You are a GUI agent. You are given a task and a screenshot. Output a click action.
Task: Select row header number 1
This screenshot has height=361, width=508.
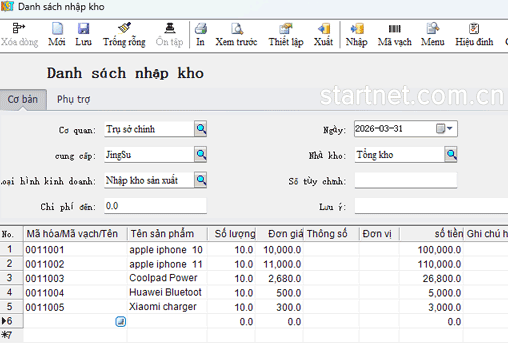(x=11, y=249)
